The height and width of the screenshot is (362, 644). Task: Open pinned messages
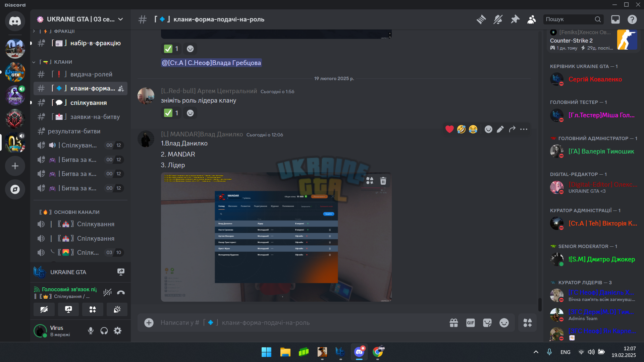pos(515,19)
